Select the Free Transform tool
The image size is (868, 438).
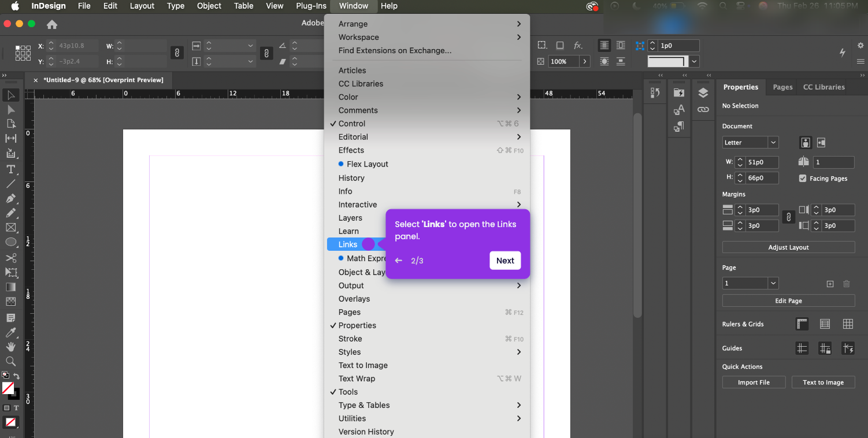pos(11,272)
